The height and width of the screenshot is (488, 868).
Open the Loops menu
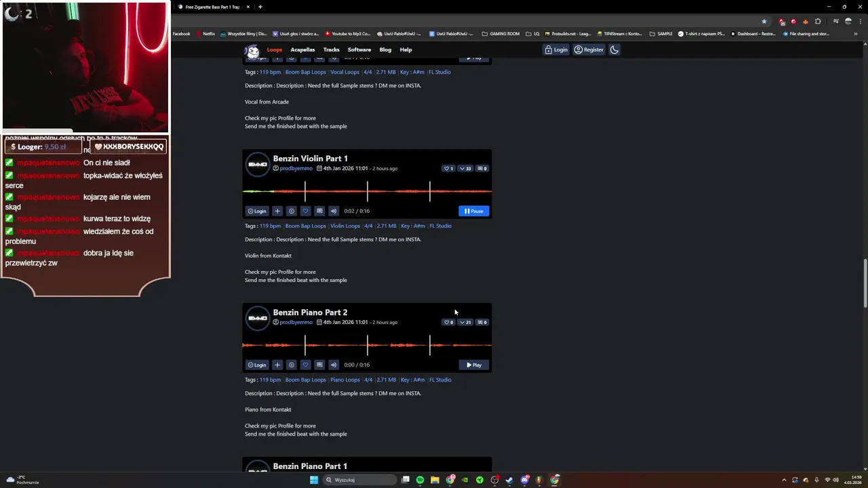pos(275,49)
